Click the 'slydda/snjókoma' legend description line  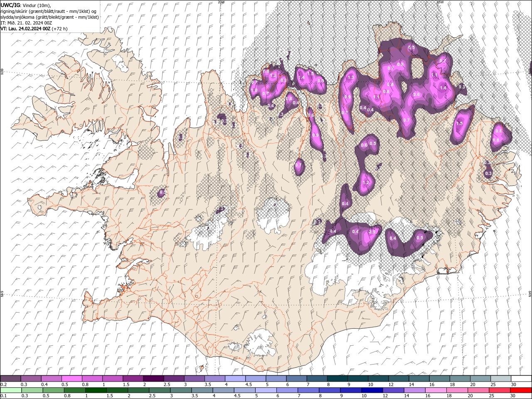click(x=49, y=17)
